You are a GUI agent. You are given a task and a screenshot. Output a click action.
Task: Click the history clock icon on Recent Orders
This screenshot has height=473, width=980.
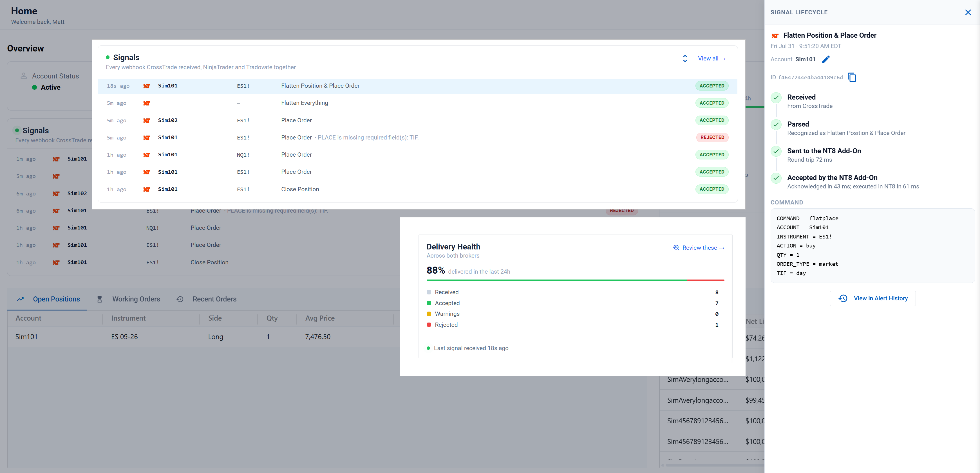tap(180, 299)
